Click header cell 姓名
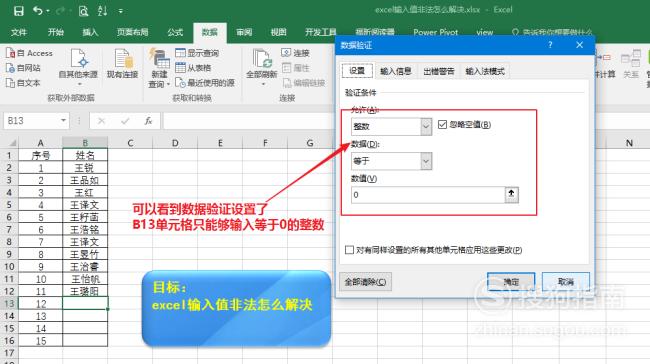 (85, 155)
